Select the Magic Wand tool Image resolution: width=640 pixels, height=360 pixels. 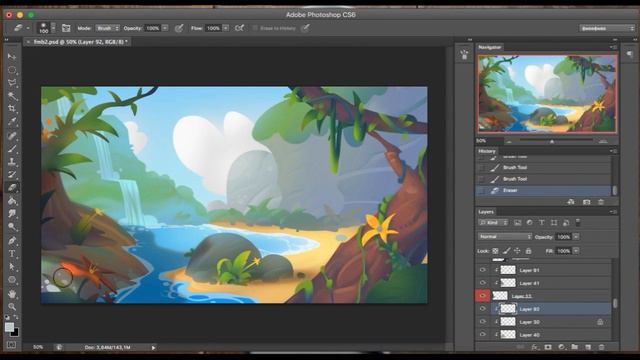(x=12, y=96)
